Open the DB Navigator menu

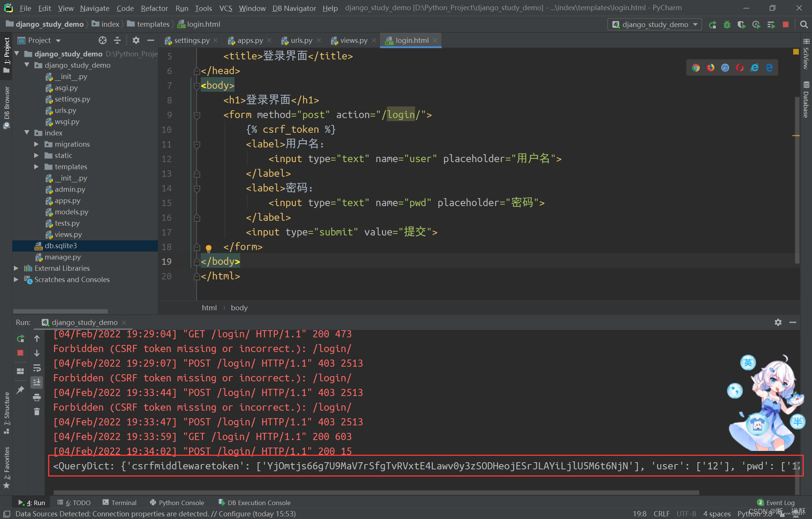tap(294, 8)
